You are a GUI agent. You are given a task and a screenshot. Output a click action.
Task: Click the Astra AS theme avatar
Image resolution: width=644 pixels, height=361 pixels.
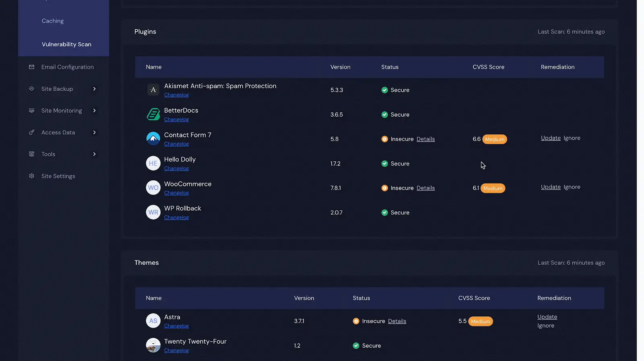[x=153, y=321]
